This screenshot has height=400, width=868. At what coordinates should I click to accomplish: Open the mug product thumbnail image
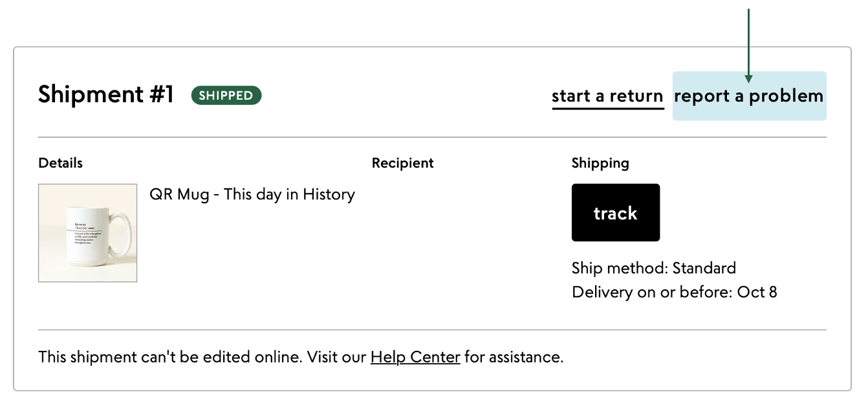pyautogui.click(x=88, y=233)
